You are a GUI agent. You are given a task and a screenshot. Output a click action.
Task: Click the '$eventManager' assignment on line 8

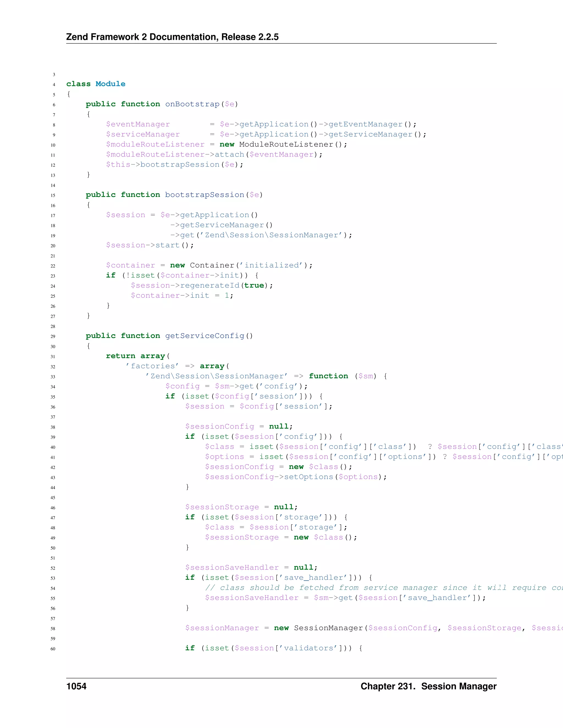coord(261,124)
